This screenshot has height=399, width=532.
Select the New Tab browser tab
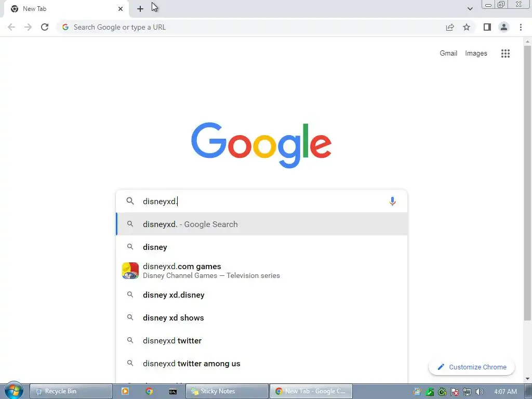pyautogui.click(x=66, y=9)
